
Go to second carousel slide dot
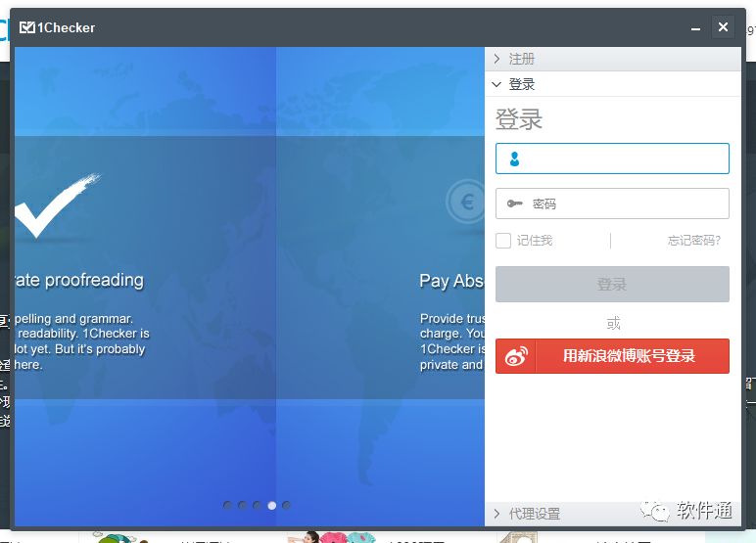(243, 505)
